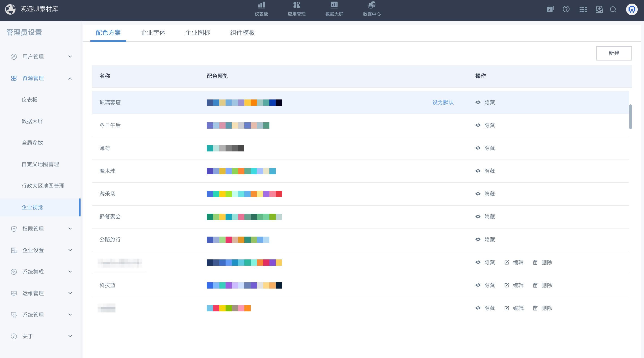
Task: Click the chart report icon in header
Action: [550, 9]
